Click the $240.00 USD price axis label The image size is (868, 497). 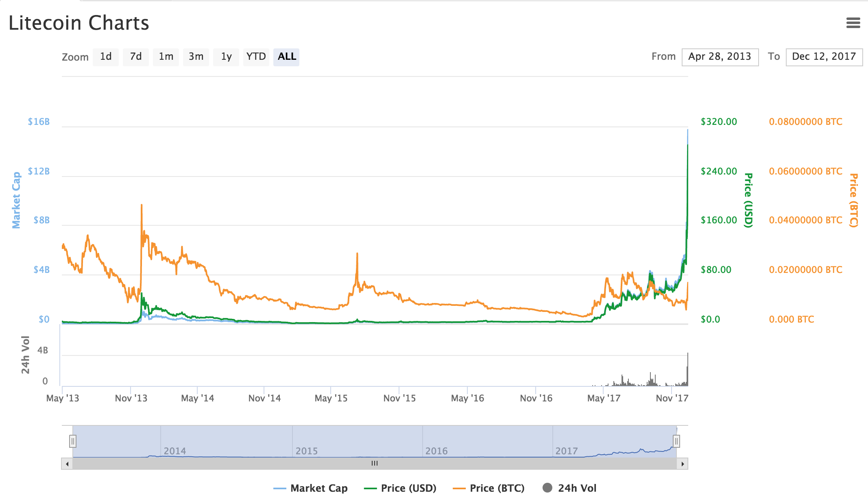tap(719, 171)
